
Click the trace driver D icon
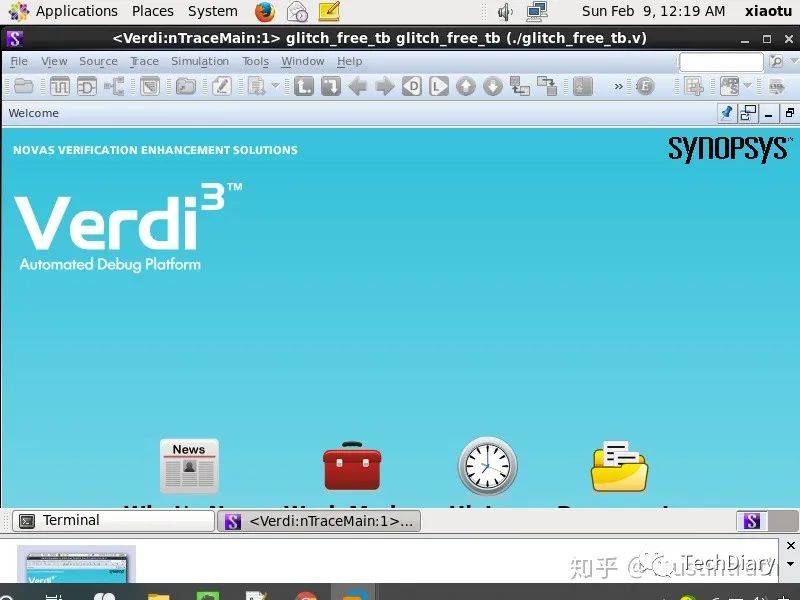coord(412,86)
